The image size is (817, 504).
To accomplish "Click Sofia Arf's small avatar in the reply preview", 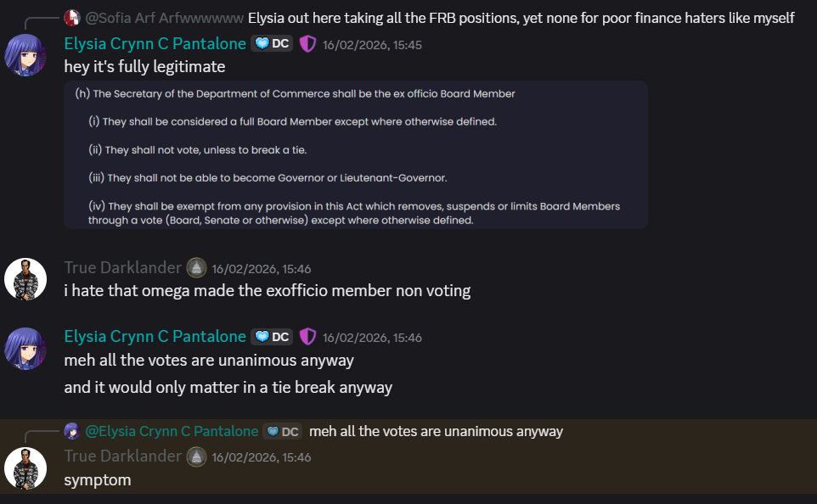I will point(72,18).
